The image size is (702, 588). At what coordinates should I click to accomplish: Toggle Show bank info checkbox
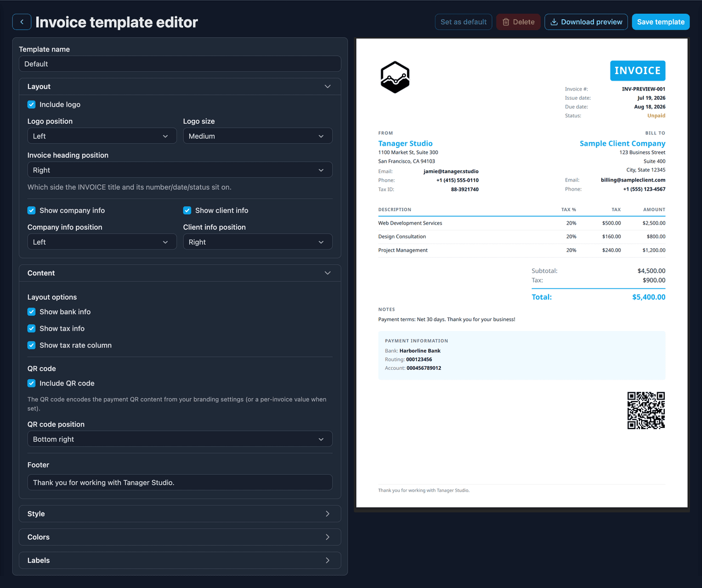click(31, 312)
